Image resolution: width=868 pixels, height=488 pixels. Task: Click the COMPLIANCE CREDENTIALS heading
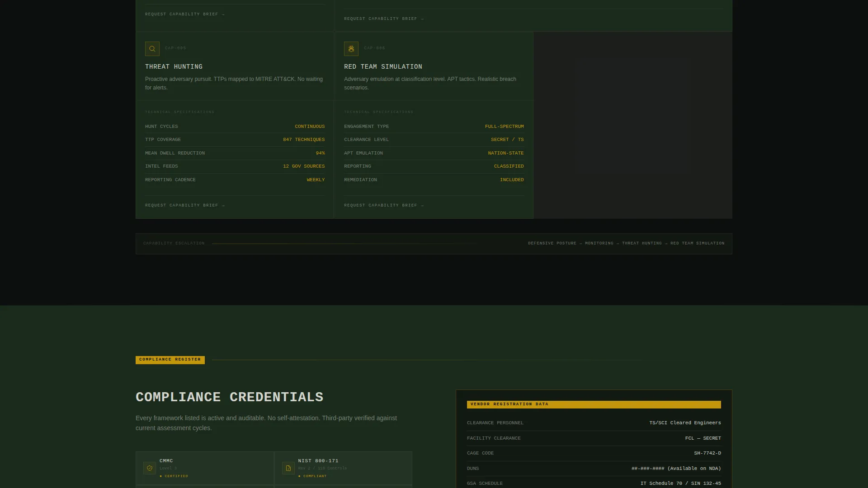230,397
